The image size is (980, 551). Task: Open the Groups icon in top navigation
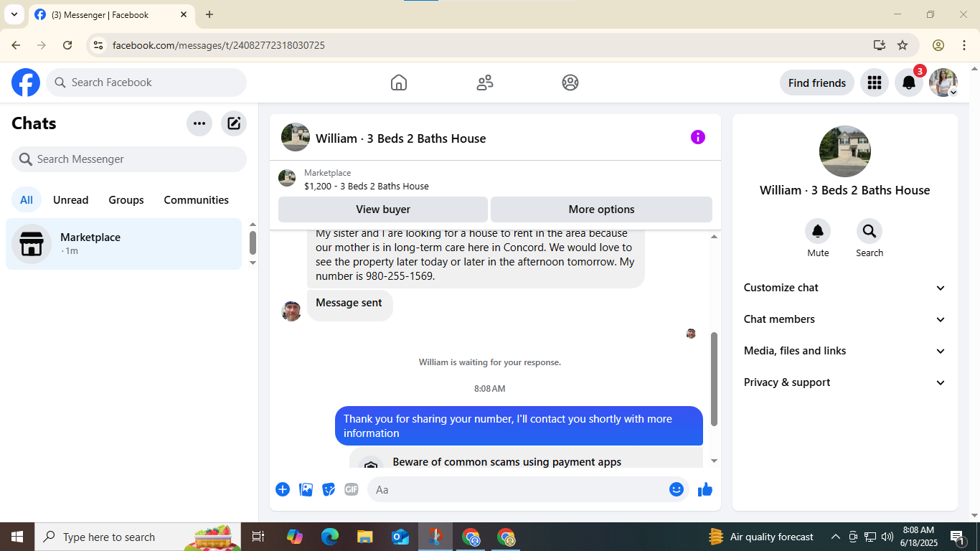point(570,83)
